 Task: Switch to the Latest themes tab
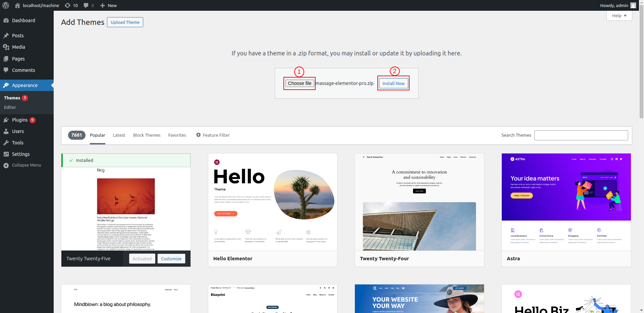pos(119,135)
